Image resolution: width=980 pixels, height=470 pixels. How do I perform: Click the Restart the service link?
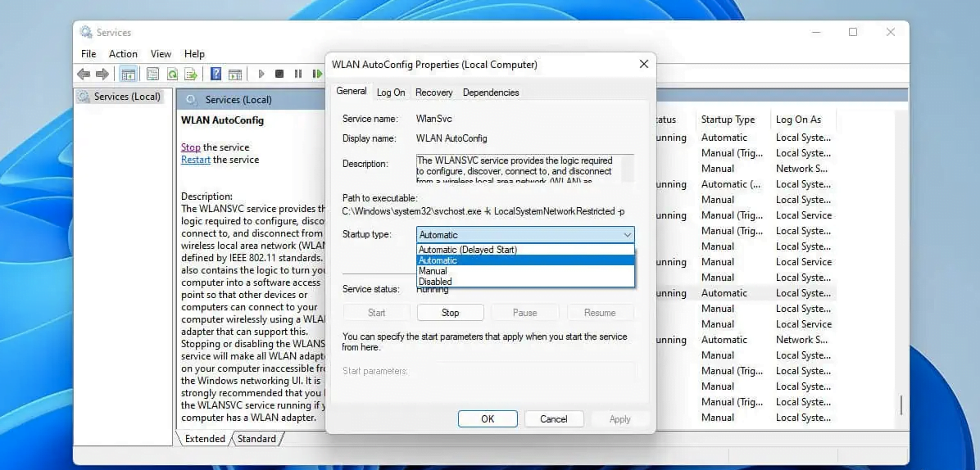(196, 160)
